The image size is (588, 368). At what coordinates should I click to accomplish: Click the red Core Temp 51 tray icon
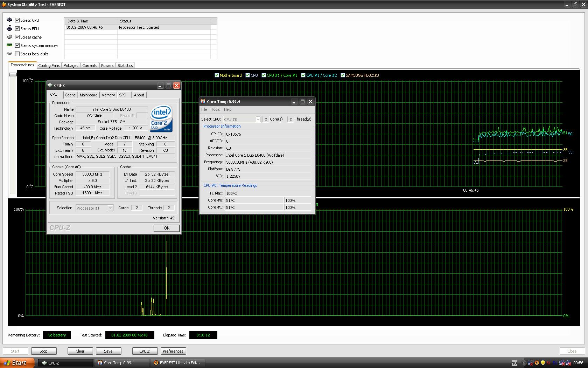[x=548, y=363]
